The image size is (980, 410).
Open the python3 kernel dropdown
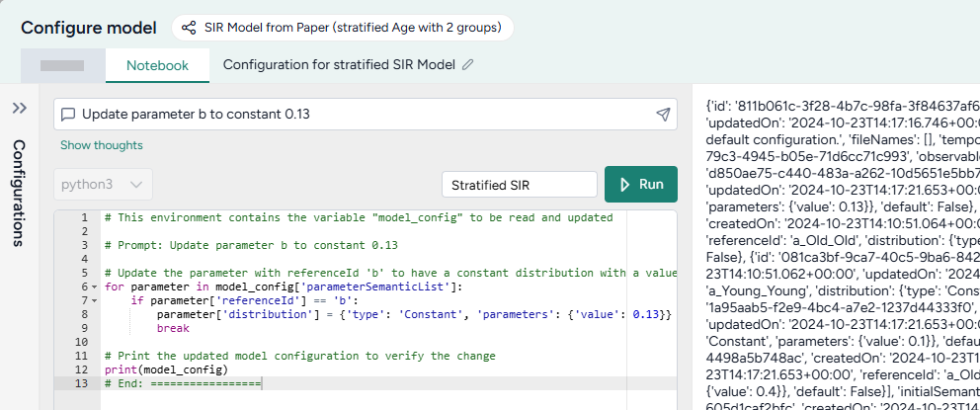(x=103, y=185)
